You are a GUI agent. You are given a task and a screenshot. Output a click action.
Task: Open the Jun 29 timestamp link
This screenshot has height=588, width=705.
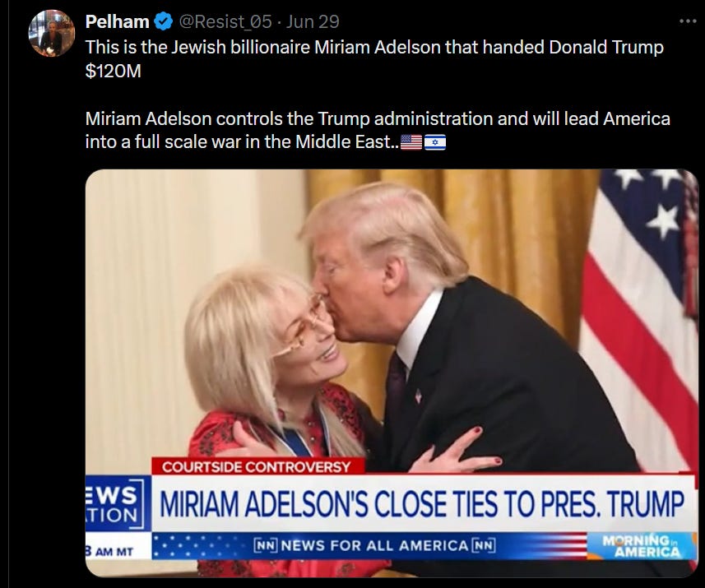[313, 21]
